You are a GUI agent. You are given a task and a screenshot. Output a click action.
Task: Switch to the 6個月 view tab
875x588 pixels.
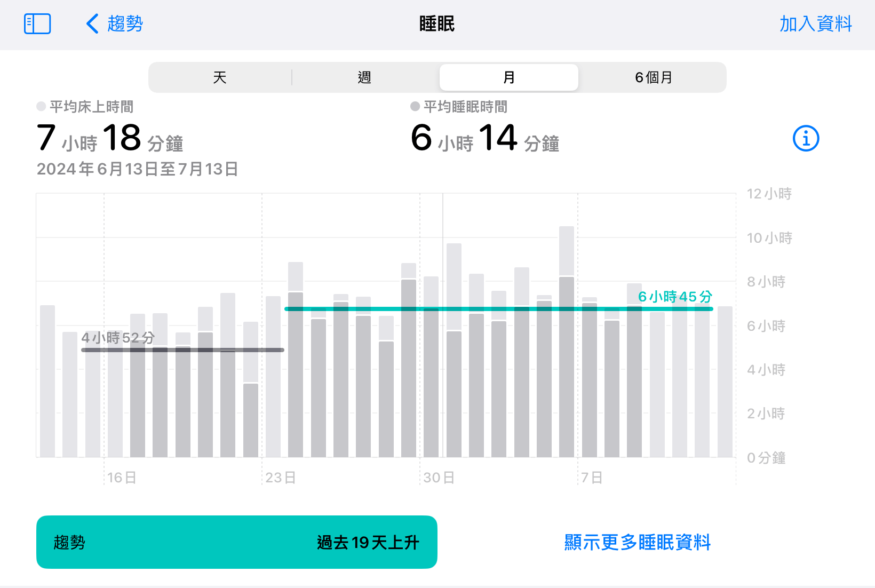tap(653, 78)
